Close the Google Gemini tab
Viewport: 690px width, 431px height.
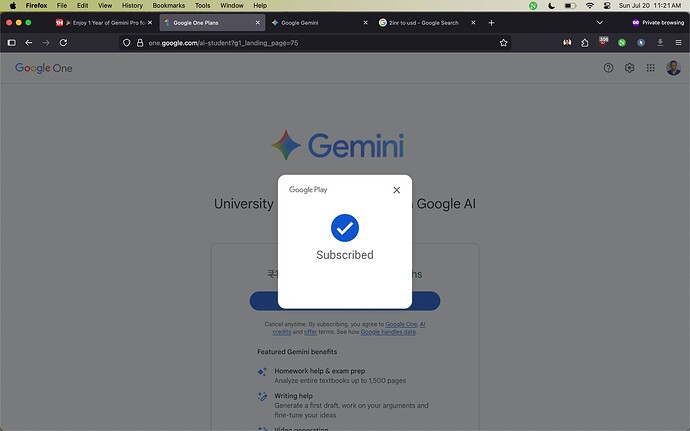(365, 22)
